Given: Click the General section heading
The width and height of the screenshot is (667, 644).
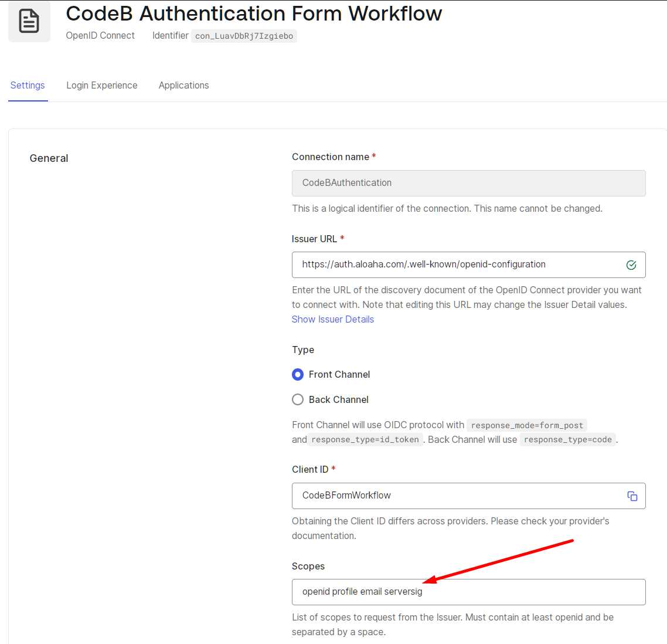Looking at the screenshot, I should [x=49, y=158].
